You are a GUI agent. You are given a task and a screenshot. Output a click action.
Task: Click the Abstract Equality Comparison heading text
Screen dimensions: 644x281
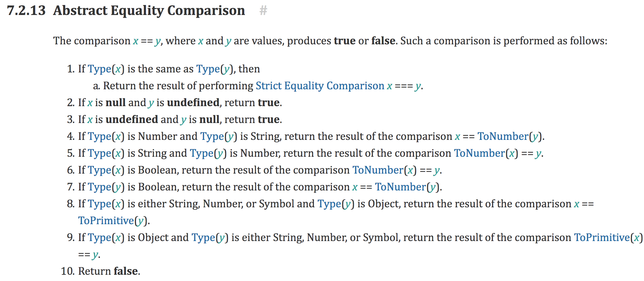149,11
